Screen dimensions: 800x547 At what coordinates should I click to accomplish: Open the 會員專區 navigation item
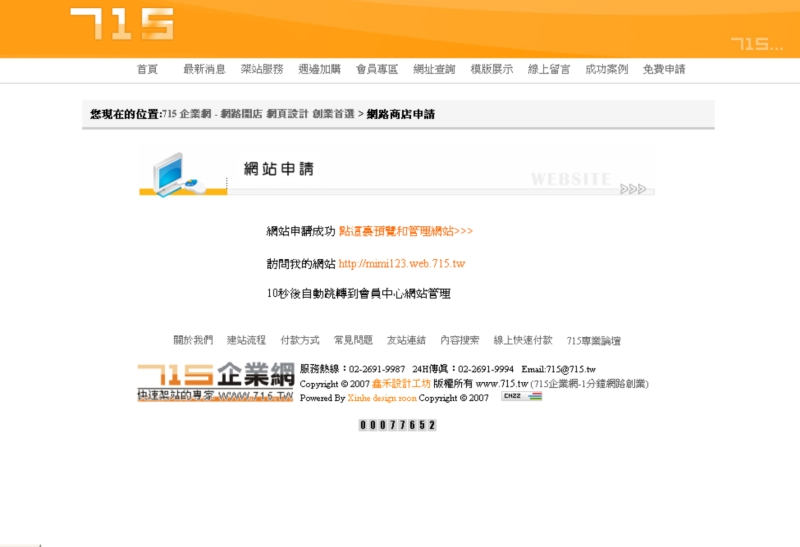coord(376,70)
